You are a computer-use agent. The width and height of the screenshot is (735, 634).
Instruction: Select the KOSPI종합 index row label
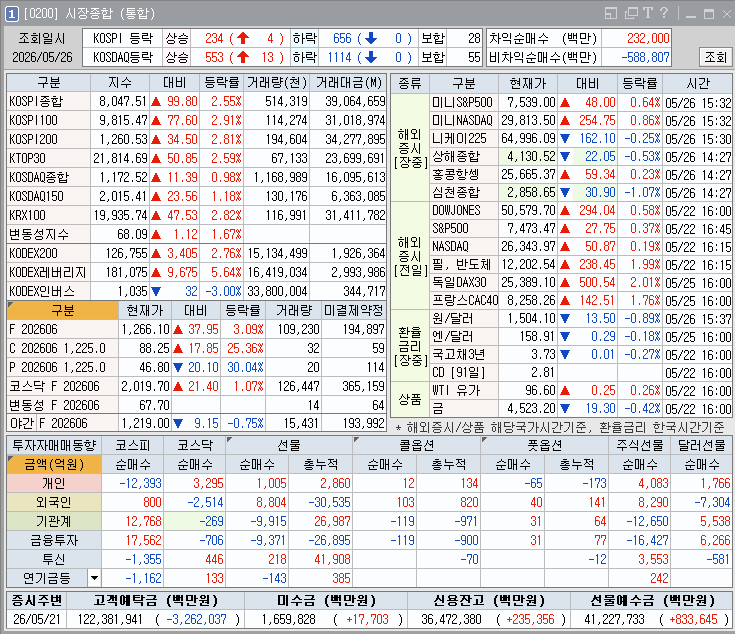pyautogui.click(x=48, y=101)
